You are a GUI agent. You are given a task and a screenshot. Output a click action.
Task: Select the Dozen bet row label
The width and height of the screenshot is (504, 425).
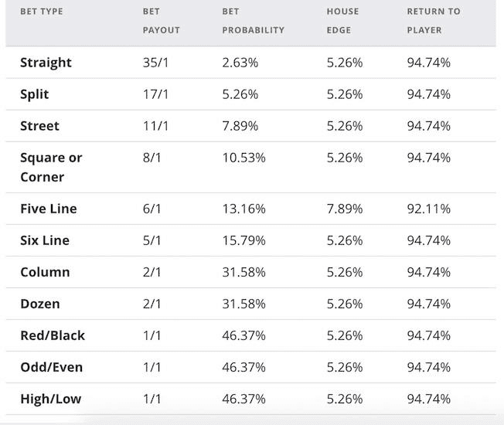[x=40, y=304]
